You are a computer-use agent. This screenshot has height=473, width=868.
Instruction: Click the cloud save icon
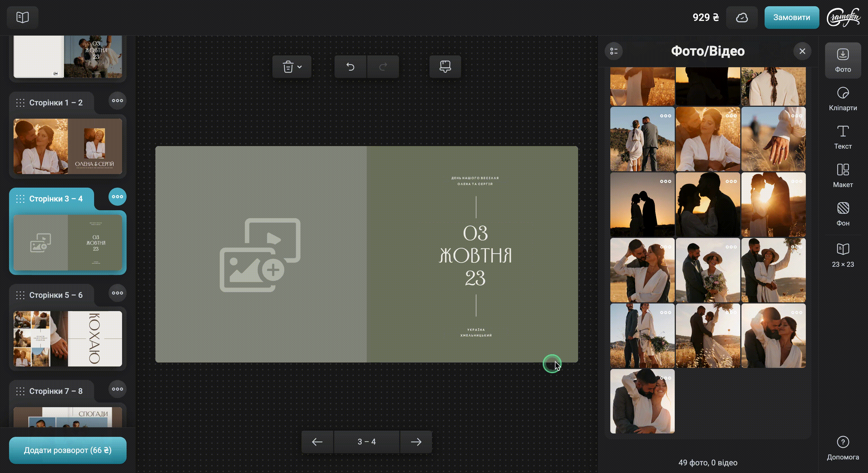point(742,18)
